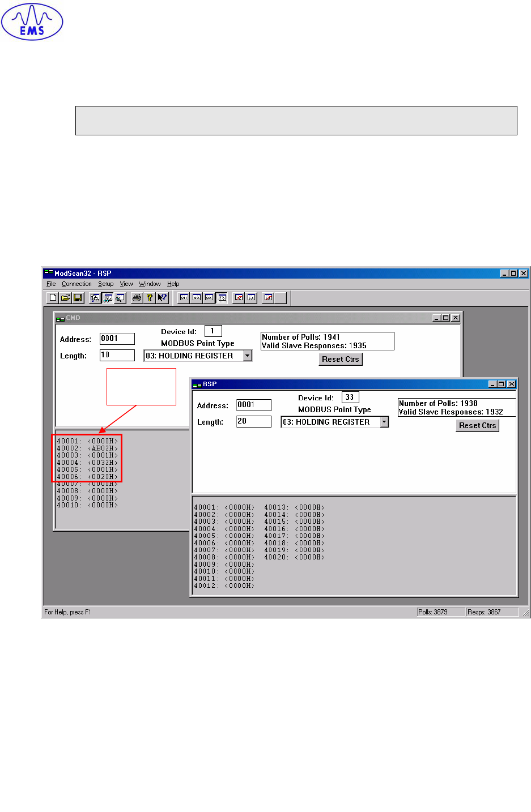
Task: Click the magnifier traffic view toolbar icon
Action: pos(120,297)
